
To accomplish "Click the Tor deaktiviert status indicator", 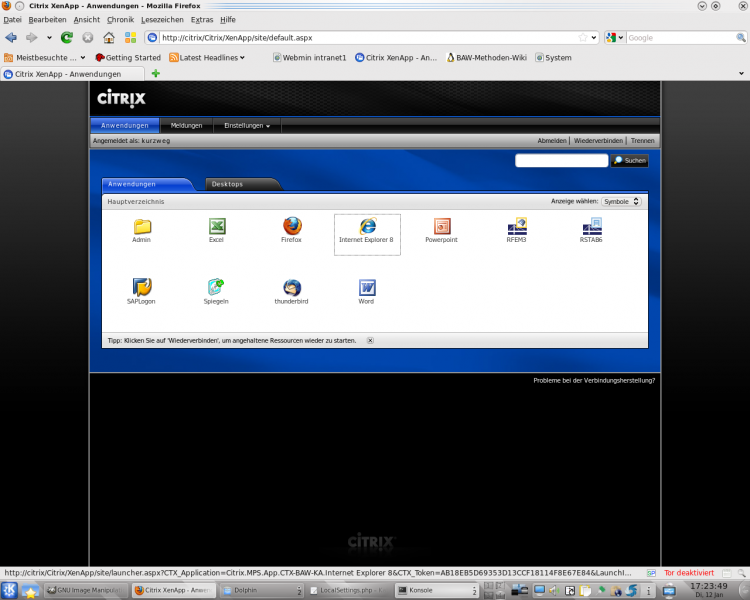I will click(689, 573).
